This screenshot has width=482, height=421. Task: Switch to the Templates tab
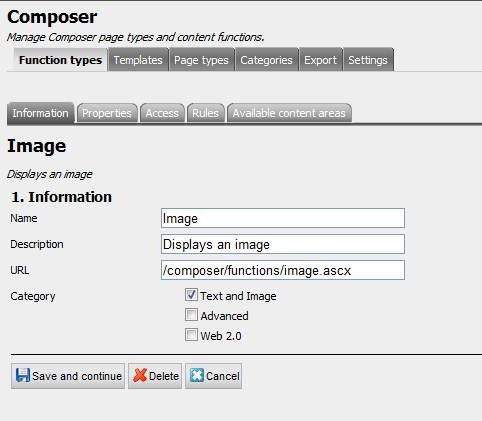pos(138,60)
